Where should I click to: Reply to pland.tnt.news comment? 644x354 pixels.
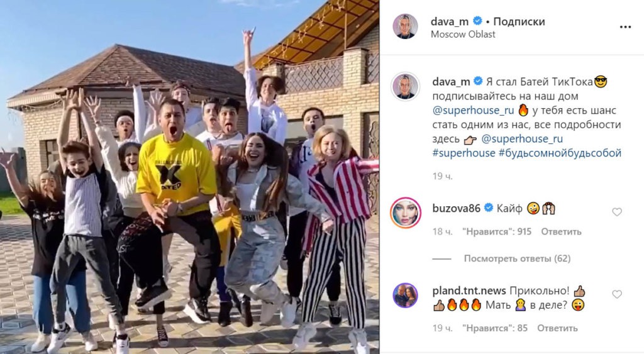pyautogui.click(x=557, y=328)
